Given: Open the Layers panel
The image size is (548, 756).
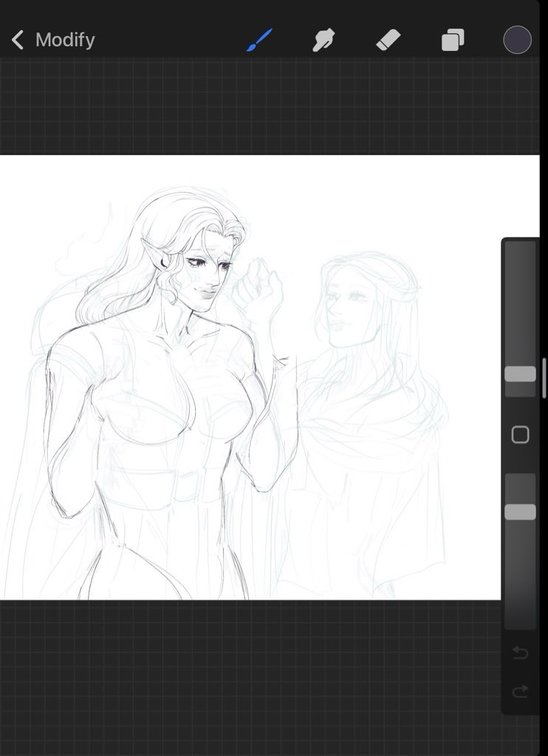Looking at the screenshot, I should point(452,40).
